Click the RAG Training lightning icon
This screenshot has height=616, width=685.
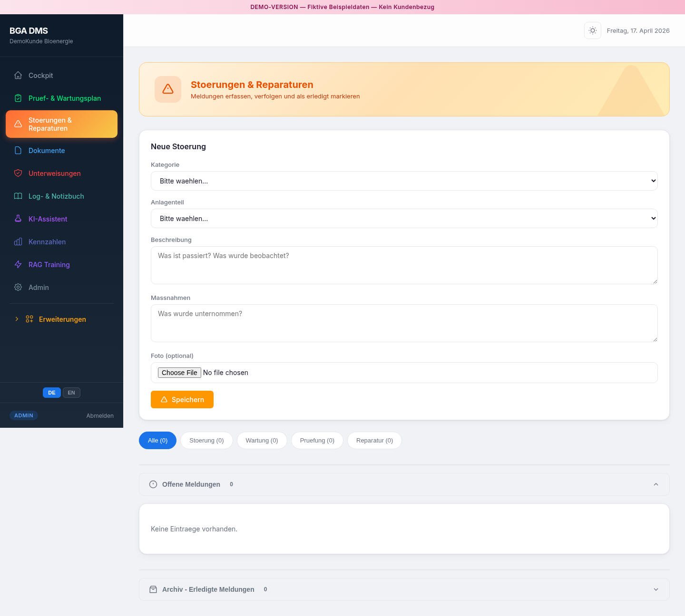(18, 265)
